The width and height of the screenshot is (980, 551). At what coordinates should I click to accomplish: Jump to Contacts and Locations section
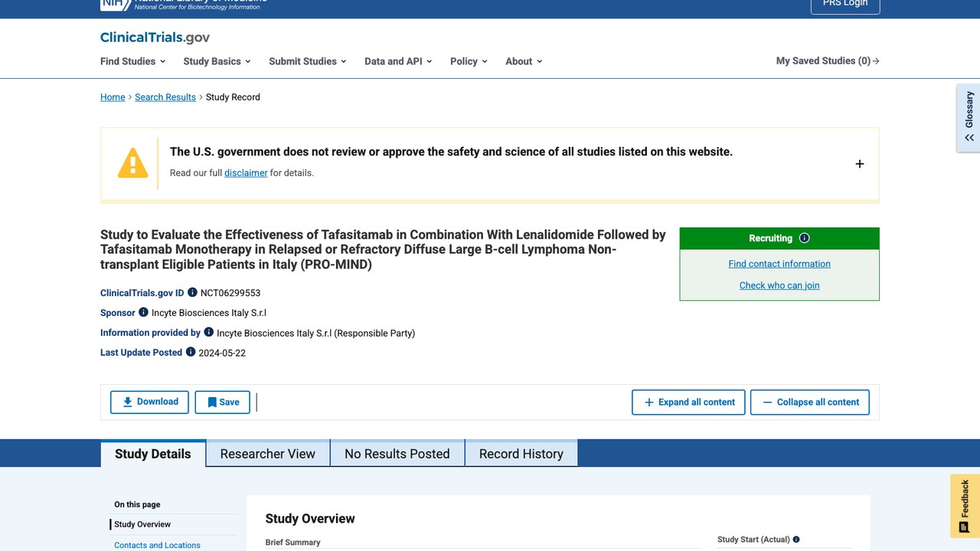(157, 545)
